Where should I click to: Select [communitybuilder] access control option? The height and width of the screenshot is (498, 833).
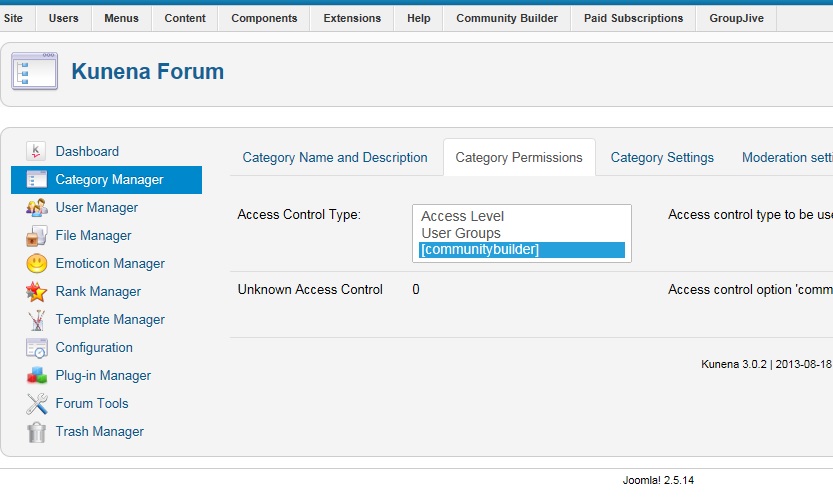click(x=522, y=250)
